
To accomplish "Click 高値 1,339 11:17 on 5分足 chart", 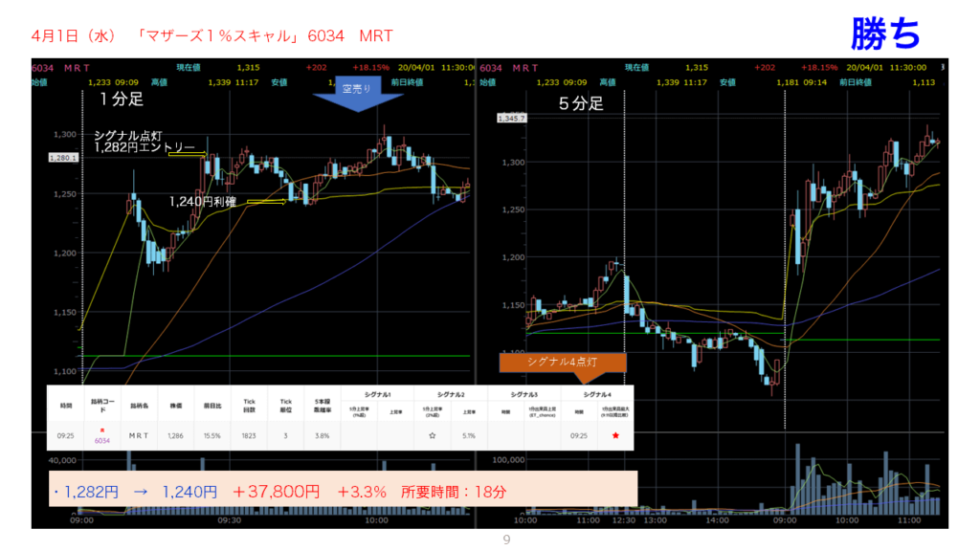I will pos(653,82).
